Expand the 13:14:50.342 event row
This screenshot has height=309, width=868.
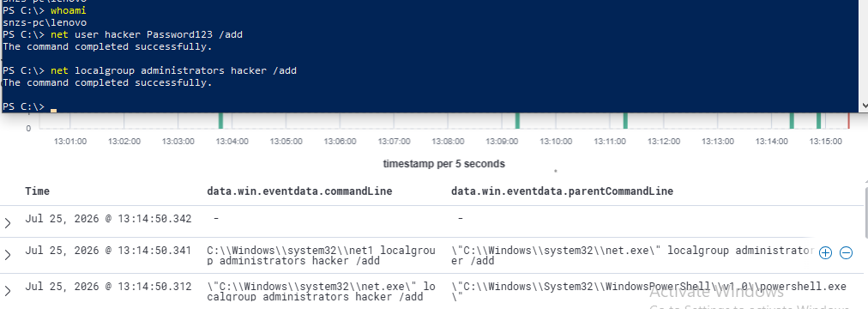(x=7, y=222)
